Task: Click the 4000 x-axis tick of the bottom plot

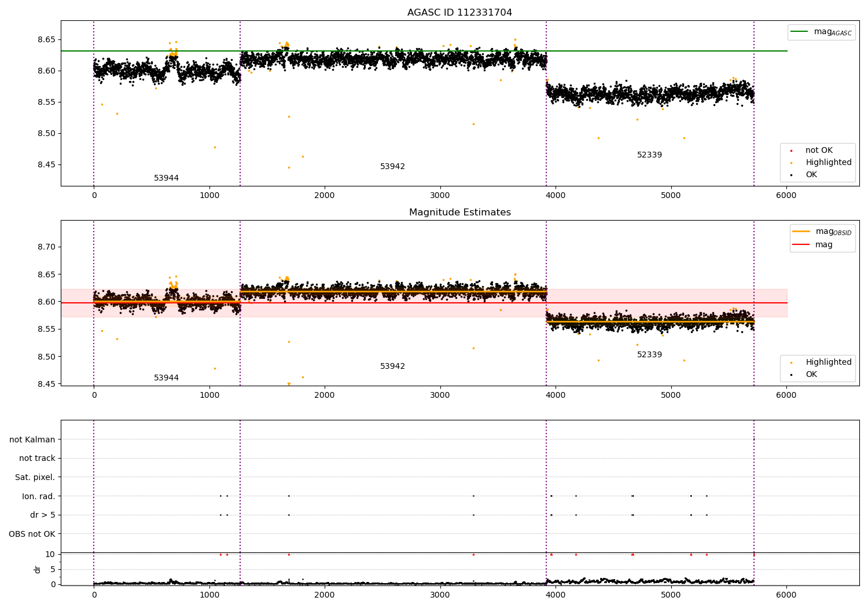Action: 556,595
